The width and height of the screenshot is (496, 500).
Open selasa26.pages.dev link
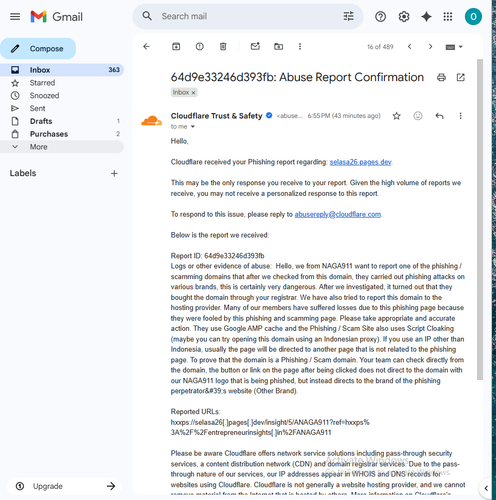(x=360, y=162)
